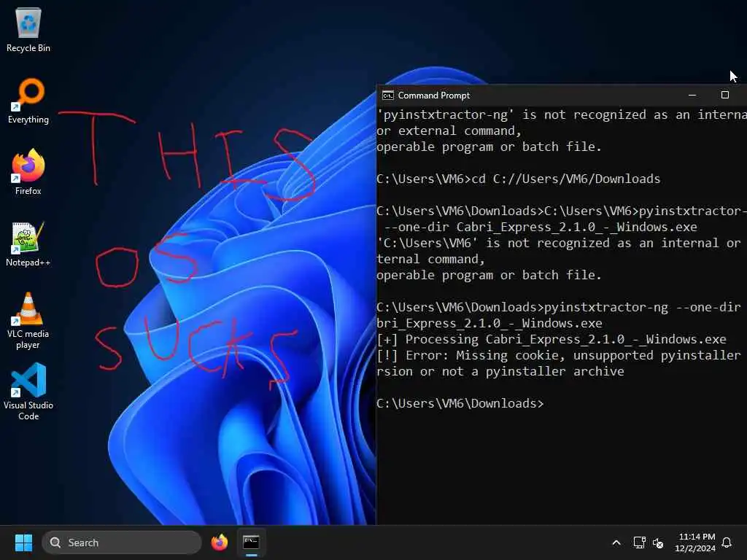Open the Visual Studio Code shortcut
This screenshot has width=747, height=560.
click(x=28, y=392)
